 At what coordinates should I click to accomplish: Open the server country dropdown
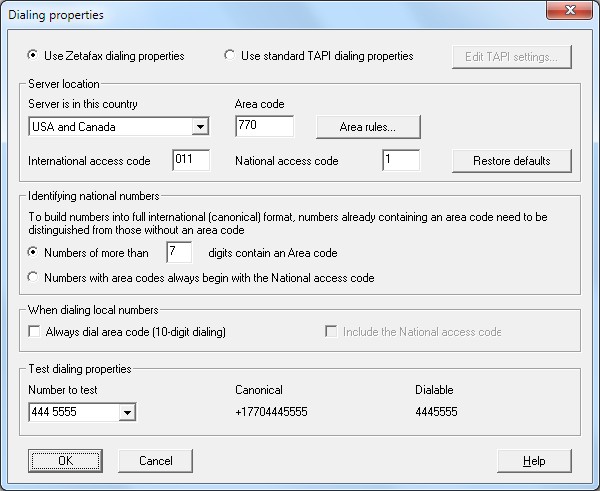point(200,127)
